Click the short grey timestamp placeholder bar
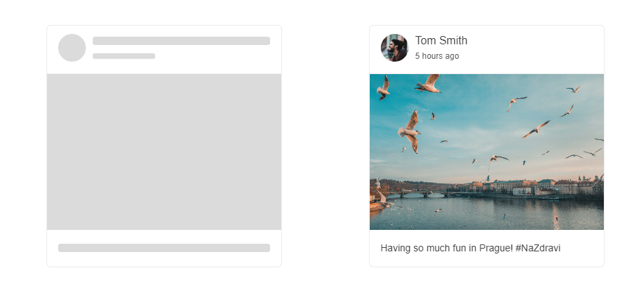Image resolution: width=644 pixels, height=295 pixels. [124, 56]
